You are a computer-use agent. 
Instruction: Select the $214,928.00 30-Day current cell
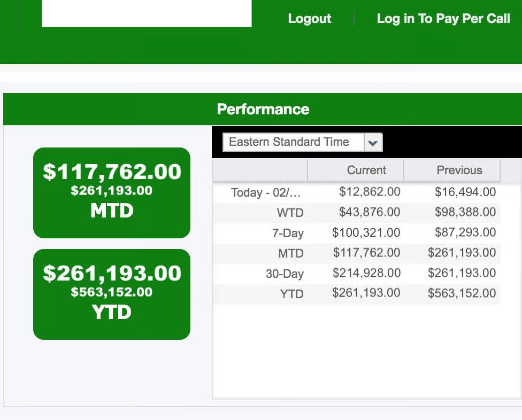[366, 273]
